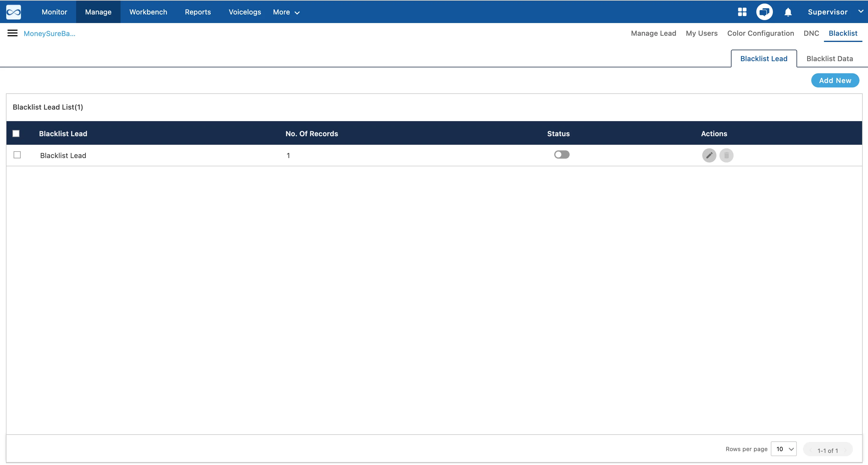Open the Color Configuration tab
Screen dimensions: 868x465
click(760, 33)
